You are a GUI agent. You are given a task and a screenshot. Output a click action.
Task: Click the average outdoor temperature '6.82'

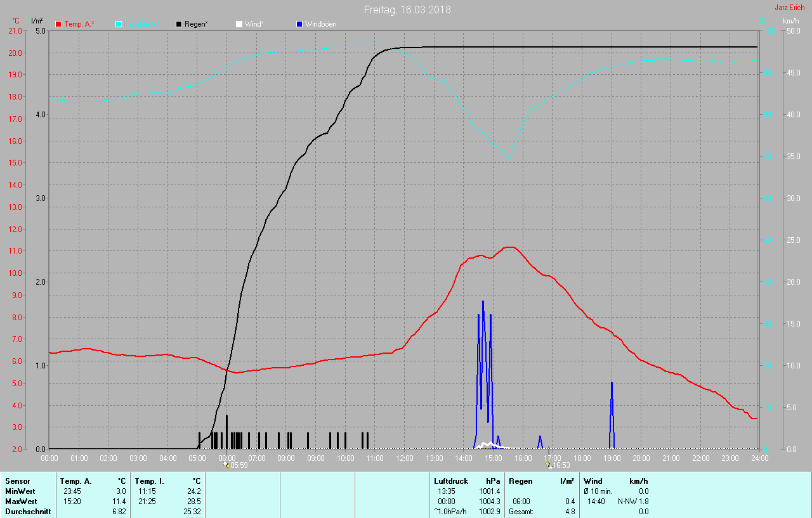119,512
